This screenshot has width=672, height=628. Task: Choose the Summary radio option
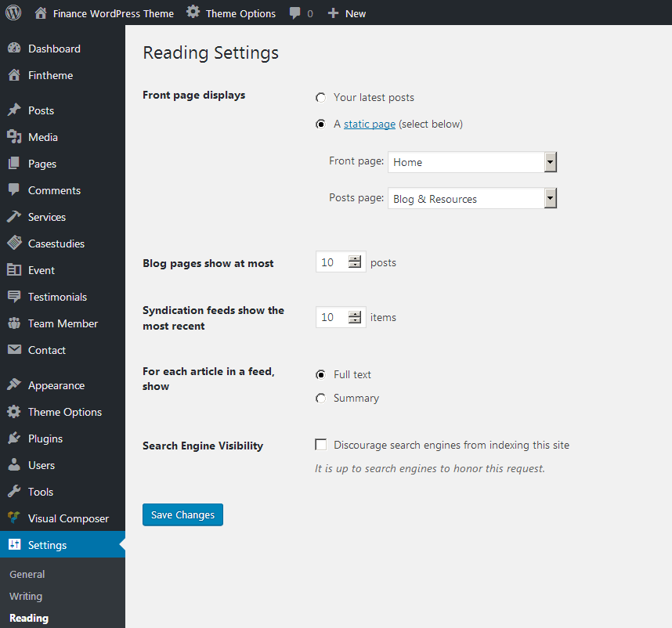tap(320, 399)
